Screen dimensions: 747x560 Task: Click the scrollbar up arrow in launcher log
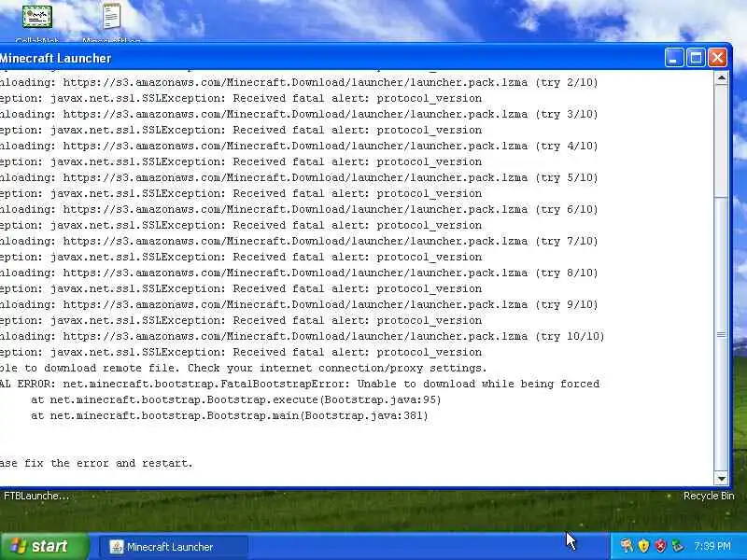click(x=721, y=78)
